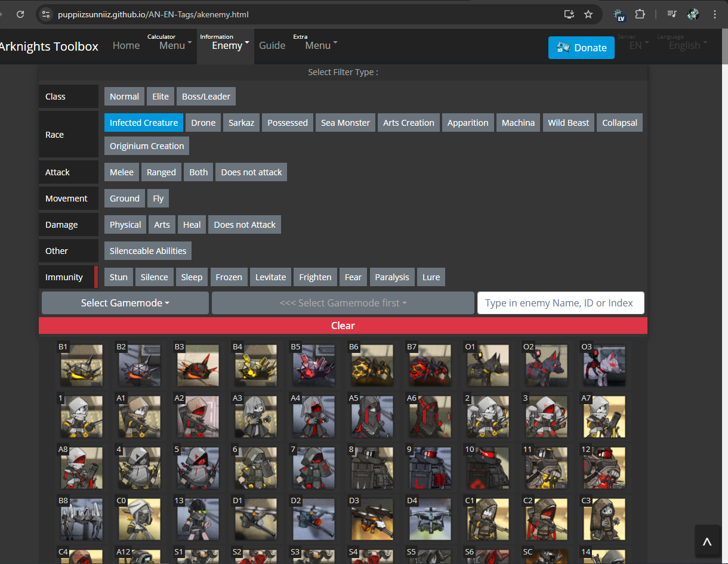Choose the enemy icon labeled B7
Image resolution: width=728 pixels, height=564 pixels.
[x=430, y=365]
